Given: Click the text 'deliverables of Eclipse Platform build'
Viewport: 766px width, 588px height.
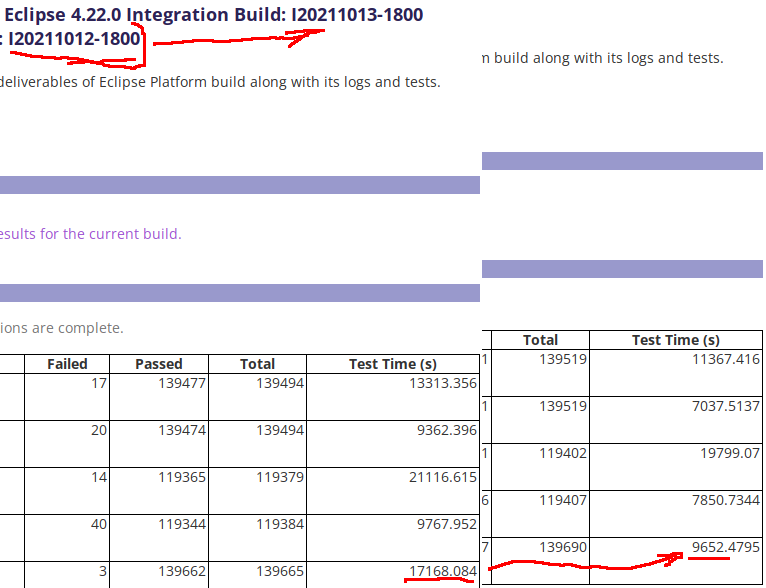Looking at the screenshot, I should pyautogui.click(x=123, y=82).
